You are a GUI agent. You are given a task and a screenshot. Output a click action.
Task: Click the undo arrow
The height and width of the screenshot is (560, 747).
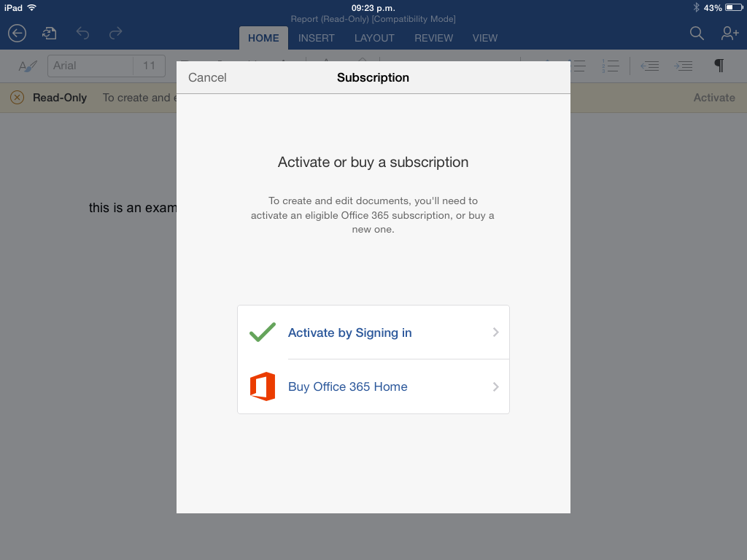pyautogui.click(x=83, y=34)
